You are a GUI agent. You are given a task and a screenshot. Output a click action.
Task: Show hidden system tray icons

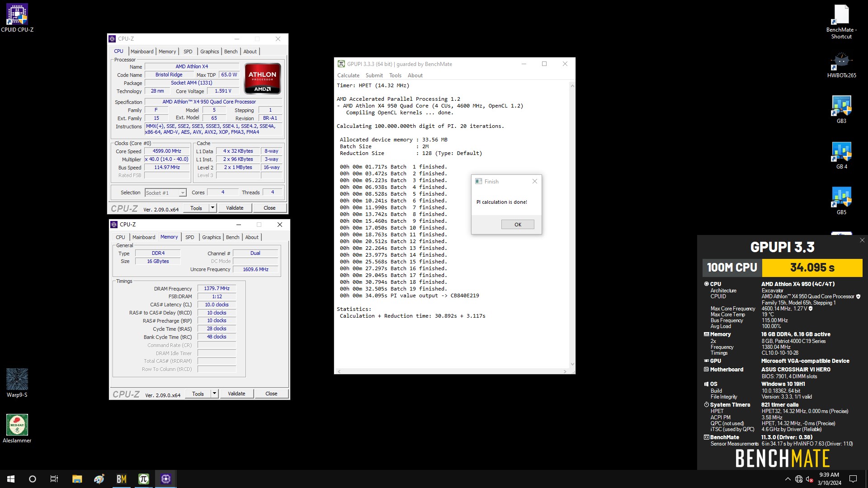pos(788,479)
